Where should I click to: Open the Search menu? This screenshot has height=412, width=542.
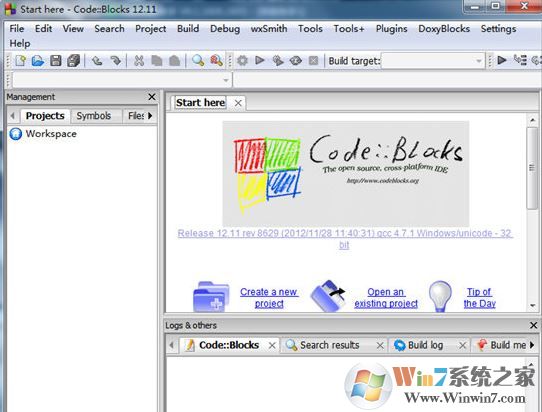(109, 29)
